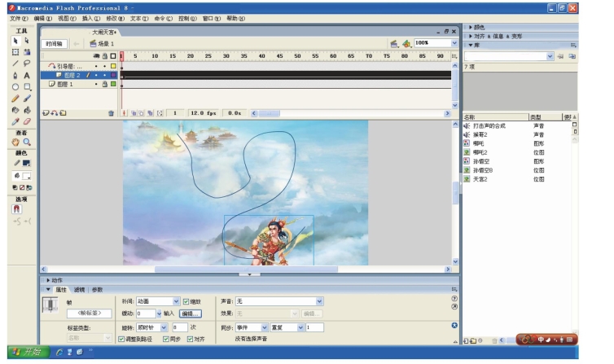Select the Eraser tool
This screenshot has height=364, width=614.
tap(27, 121)
